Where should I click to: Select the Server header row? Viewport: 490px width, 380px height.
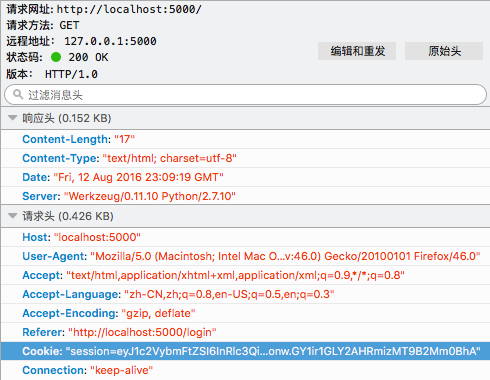pyautogui.click(x=246, y=196)
